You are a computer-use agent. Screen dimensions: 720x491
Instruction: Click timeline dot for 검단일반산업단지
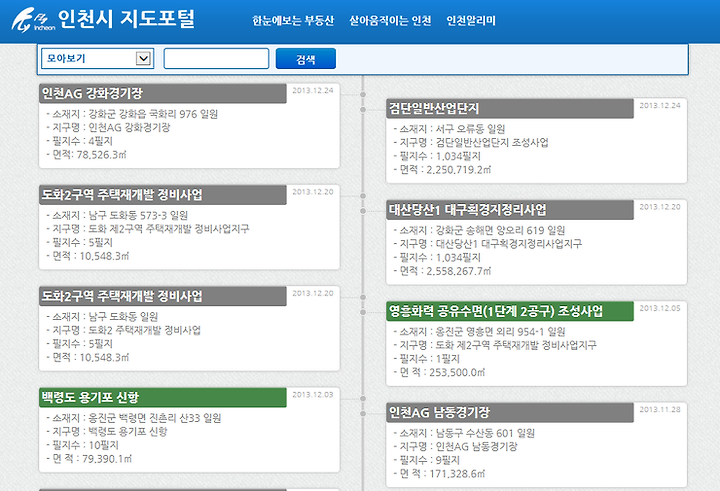click(x=363, y=109)
